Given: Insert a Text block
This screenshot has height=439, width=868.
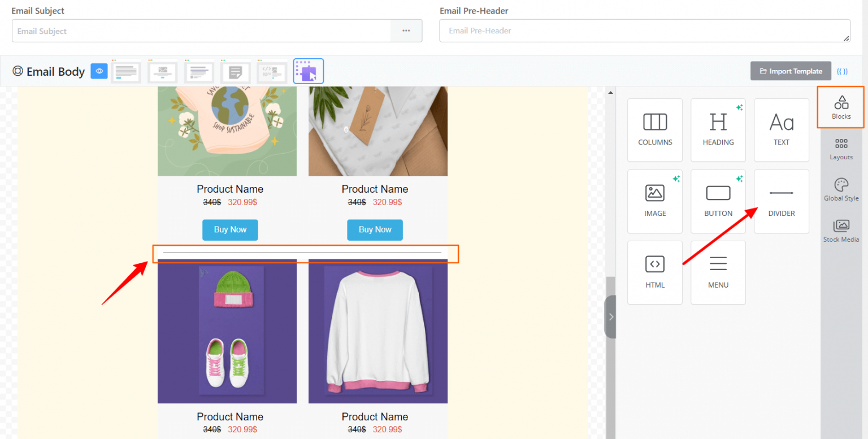Looking at the screenshot, I should click(781, 130).
